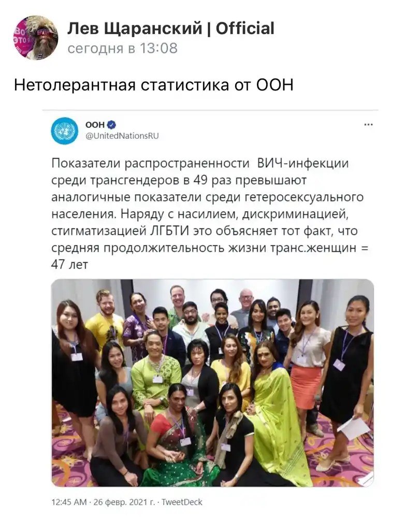
Task: Click the blue UN emblem avatar
Action: [x=65, y=131]
